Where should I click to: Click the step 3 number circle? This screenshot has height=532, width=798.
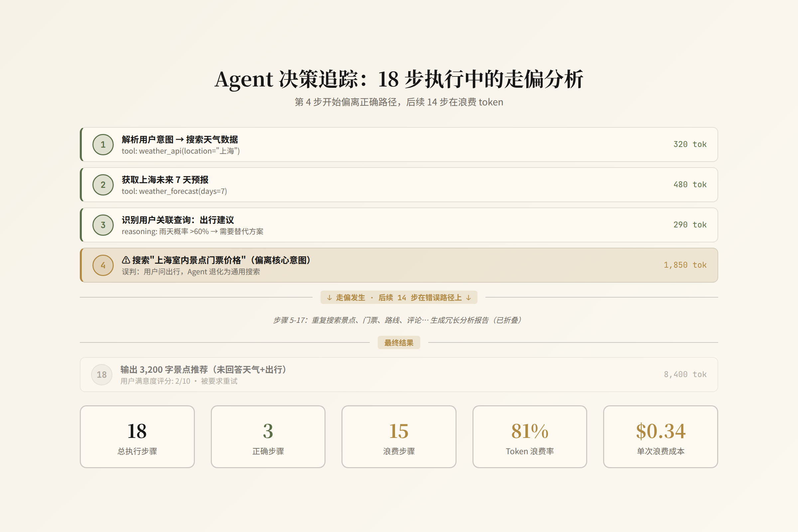click(x=103, y=225)
